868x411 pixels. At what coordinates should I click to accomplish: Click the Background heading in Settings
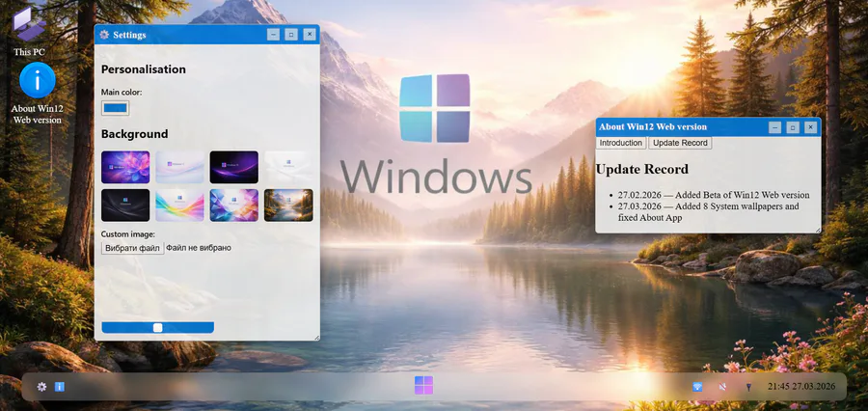click(x=134, y=134)
